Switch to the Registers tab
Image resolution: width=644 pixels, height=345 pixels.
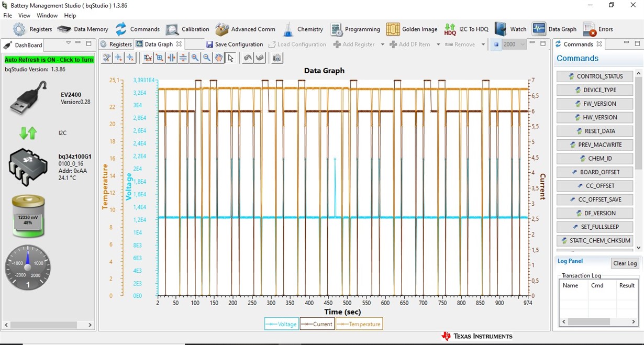[116, 44]
